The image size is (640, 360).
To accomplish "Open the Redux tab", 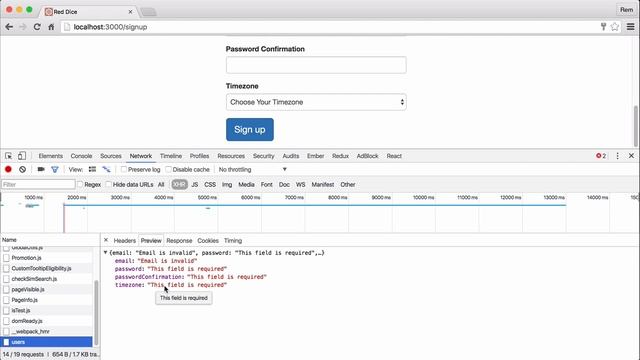I will [340, 156].
